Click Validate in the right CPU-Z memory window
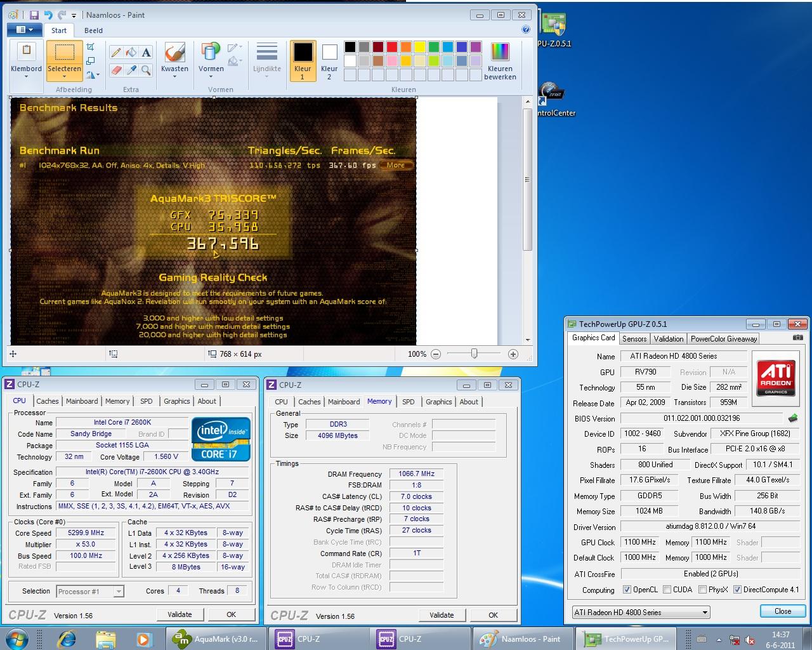This screenshot has width=812, height=650. point(442,615)
